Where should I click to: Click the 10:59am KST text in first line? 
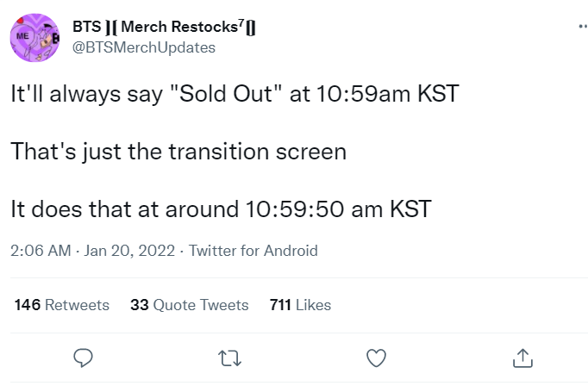click(388, 93)
